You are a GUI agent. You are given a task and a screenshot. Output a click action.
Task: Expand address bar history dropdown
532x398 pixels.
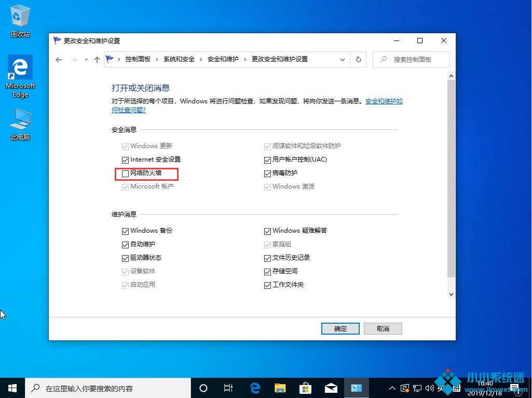(343, 60)
